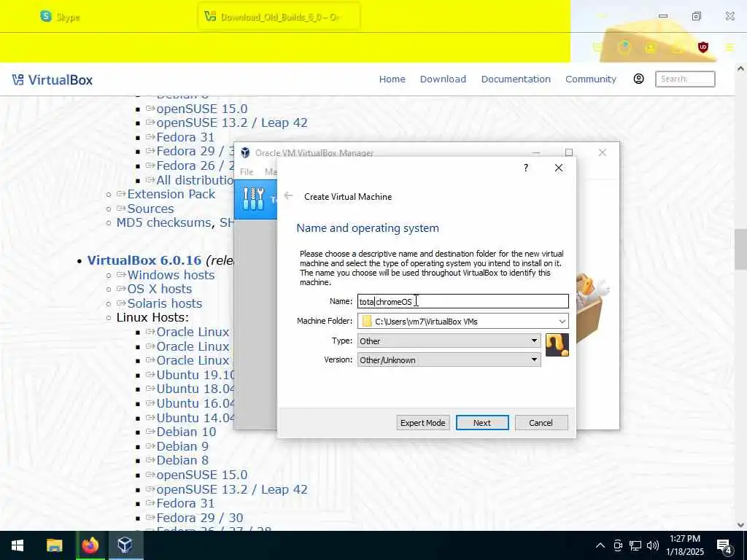The height and width of the screenshot is (560, 747).
Task: Open the Machine Folder dropdown
Action: [x=562, y=322]
